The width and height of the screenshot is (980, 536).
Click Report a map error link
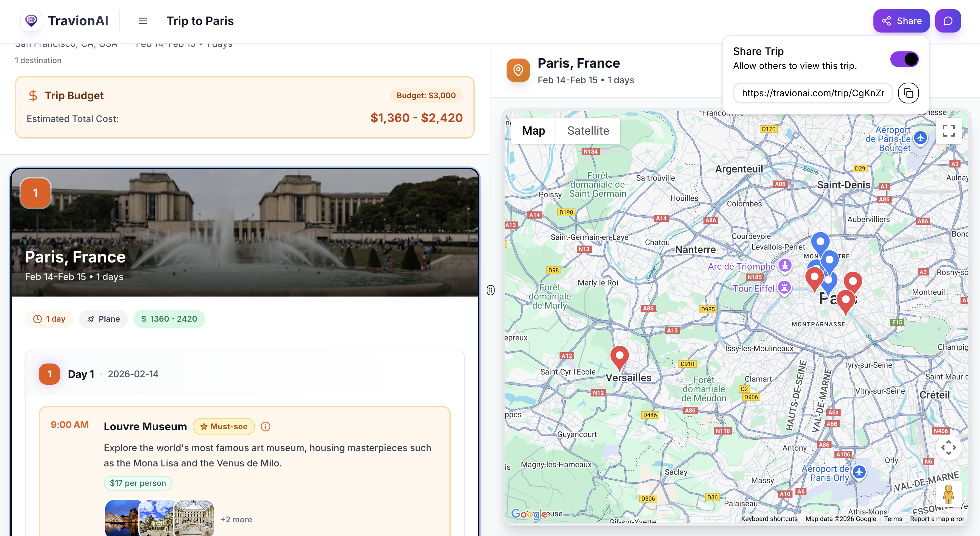[937, 519]
